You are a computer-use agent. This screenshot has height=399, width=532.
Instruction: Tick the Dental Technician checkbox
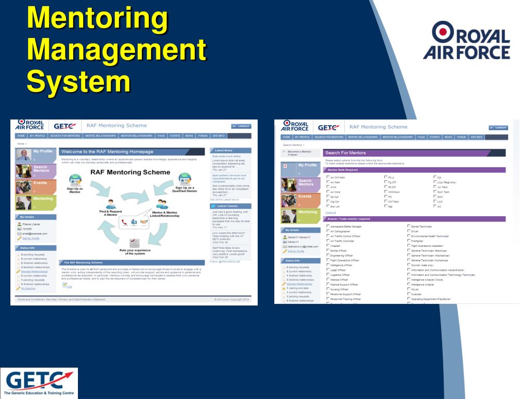(x=409, y=225)
